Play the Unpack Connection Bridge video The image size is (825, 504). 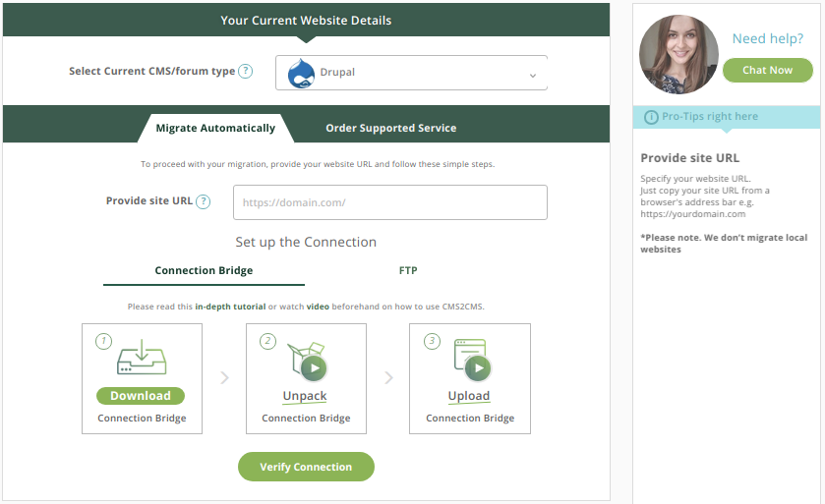(x=314, y=367)
